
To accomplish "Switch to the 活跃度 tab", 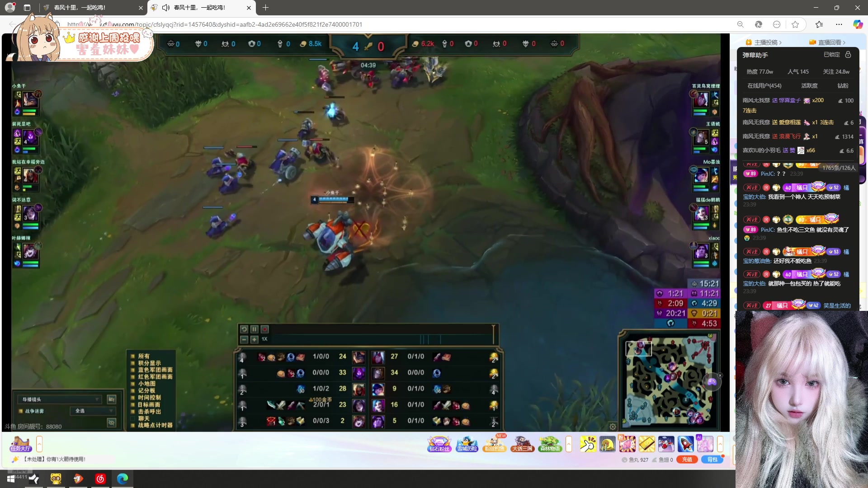I will [x=809, y=86].
